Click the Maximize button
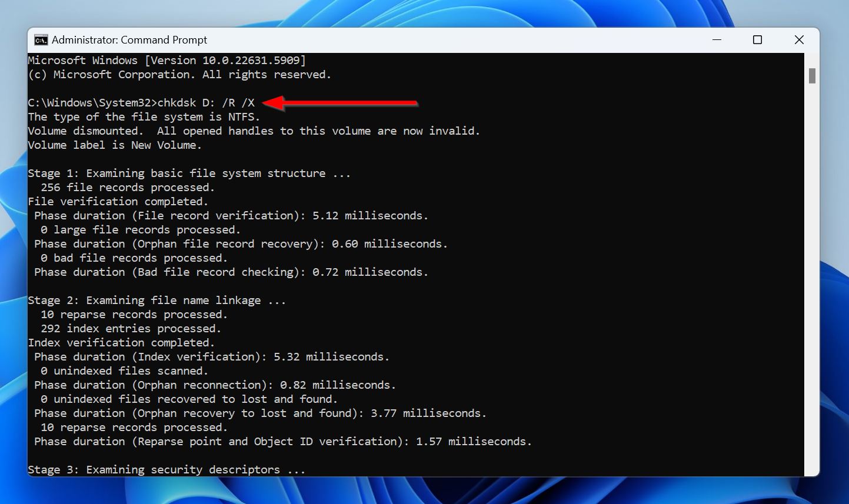Screen dimensions: 849x504 point(757,39)
